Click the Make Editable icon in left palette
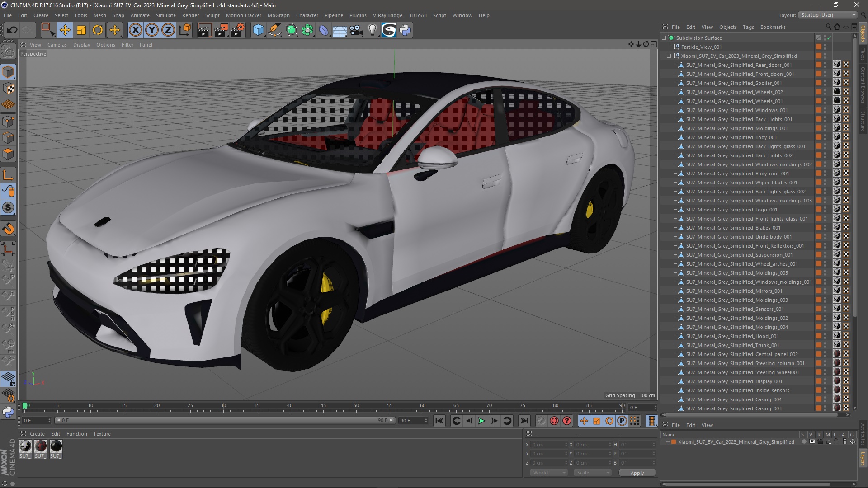The image size is (868, 488). tap(8, 51)
